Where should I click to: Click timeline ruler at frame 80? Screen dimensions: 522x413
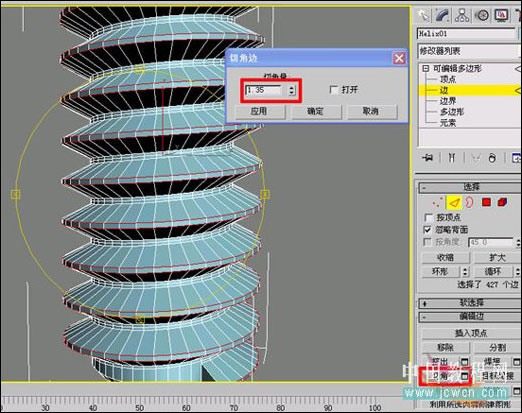tap(281, 408)
